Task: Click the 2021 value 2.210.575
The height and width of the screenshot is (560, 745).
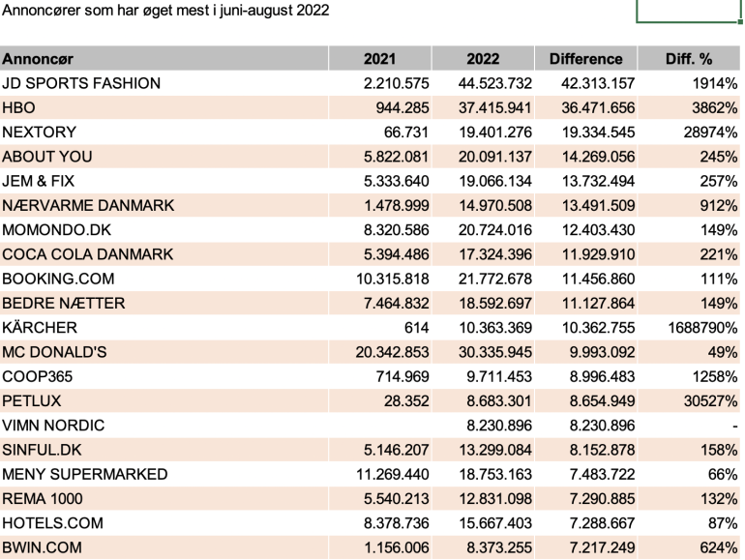Action: [x=397, y=83]
